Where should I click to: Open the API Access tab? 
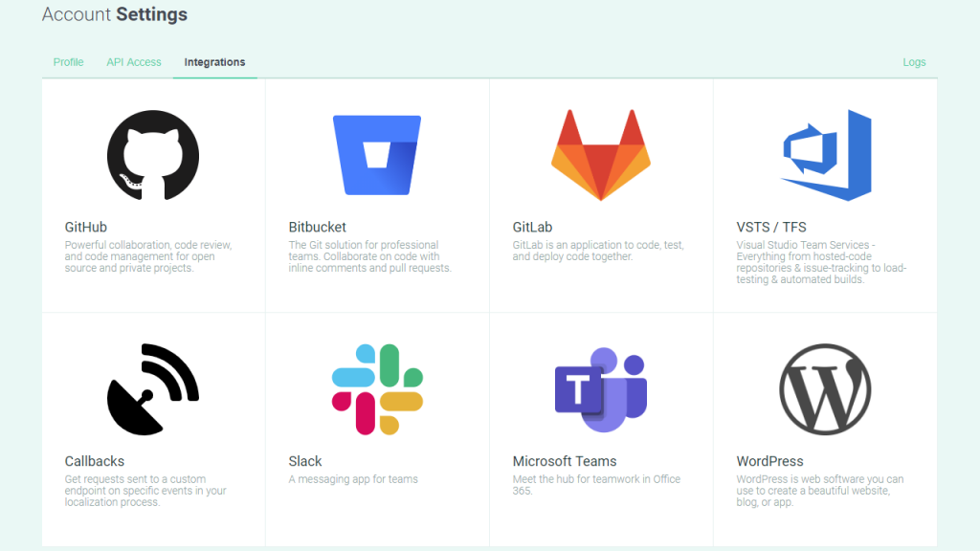(x=134, y=61)
